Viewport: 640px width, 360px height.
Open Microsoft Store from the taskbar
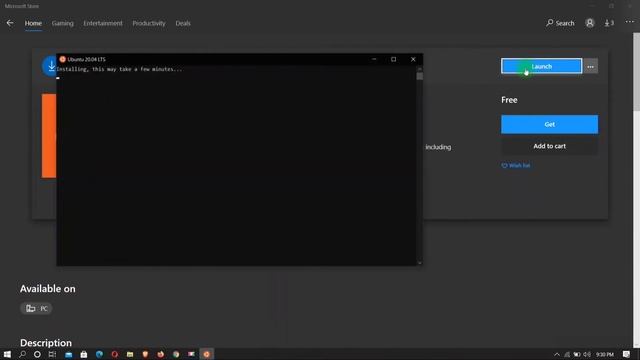tap(84, 354)
